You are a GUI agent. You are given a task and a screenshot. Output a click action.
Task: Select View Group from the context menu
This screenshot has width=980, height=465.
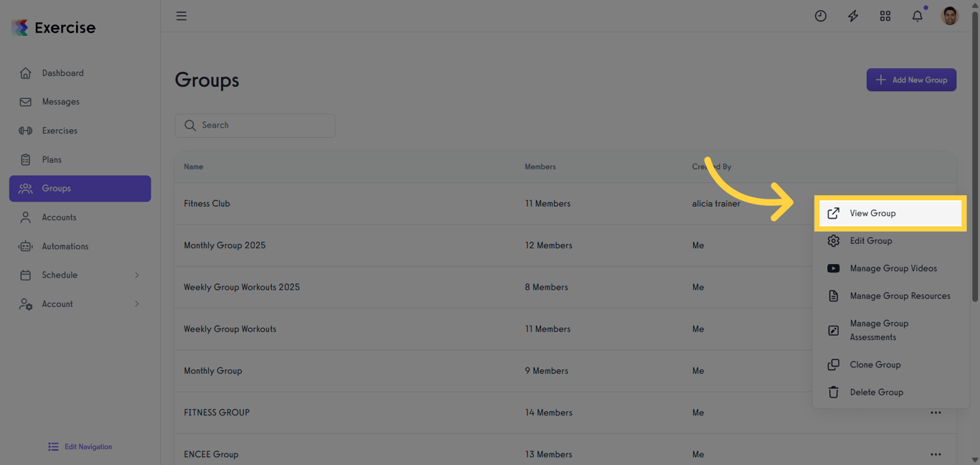coord(872,213)
